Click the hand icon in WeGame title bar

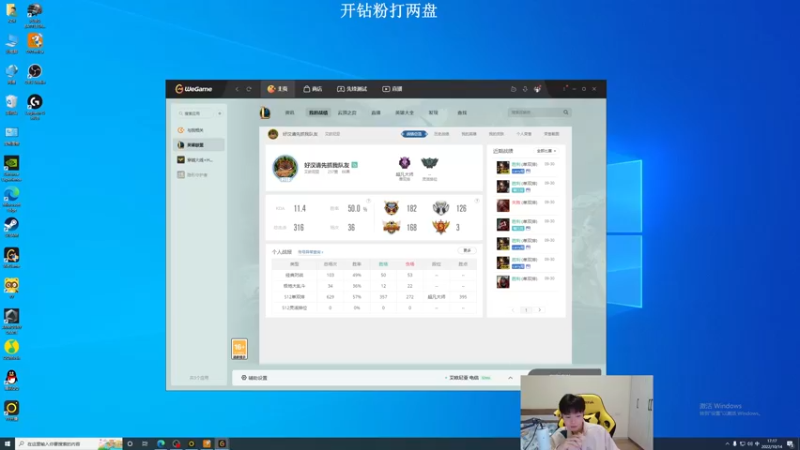[513, 89]
